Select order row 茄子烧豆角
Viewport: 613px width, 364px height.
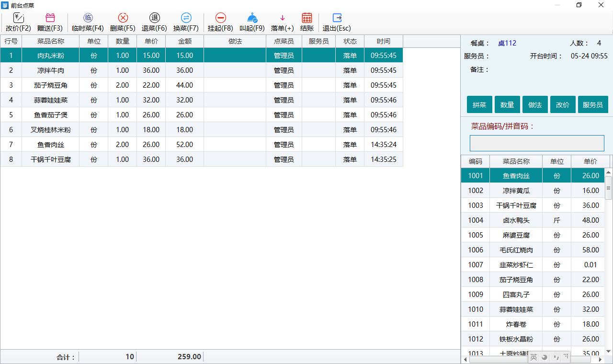tap(202, 85)
